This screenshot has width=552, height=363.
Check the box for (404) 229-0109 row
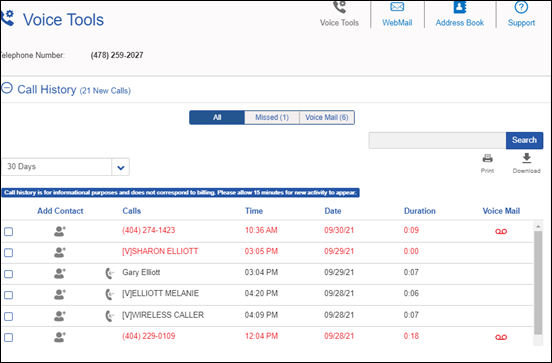point(8,338)
